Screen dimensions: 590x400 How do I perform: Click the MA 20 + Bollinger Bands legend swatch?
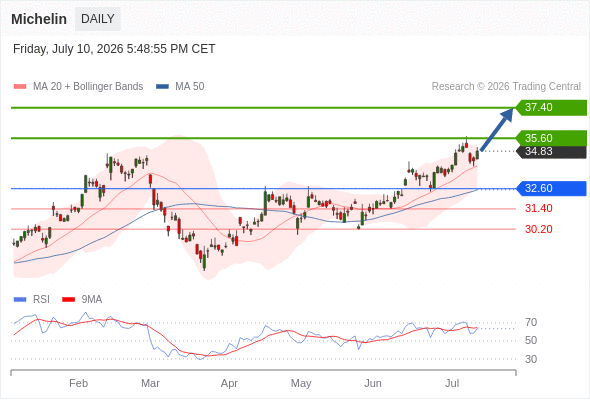(x=20, y=87)
